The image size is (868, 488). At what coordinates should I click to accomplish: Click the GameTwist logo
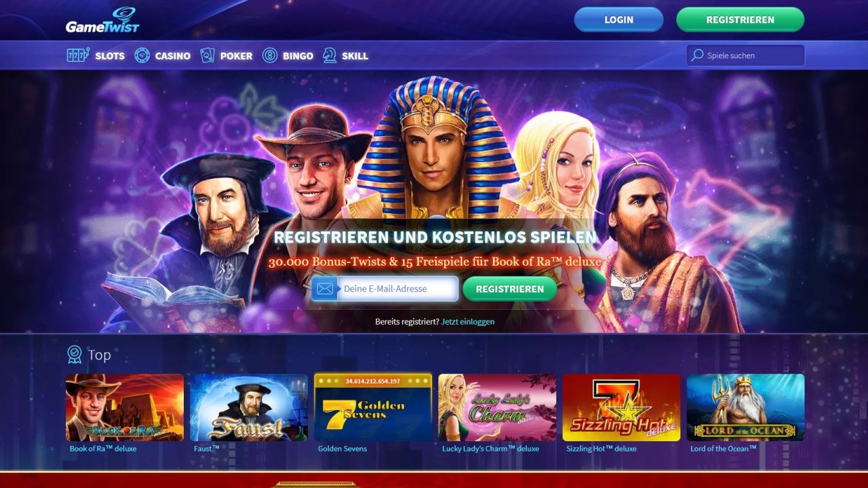102,20
